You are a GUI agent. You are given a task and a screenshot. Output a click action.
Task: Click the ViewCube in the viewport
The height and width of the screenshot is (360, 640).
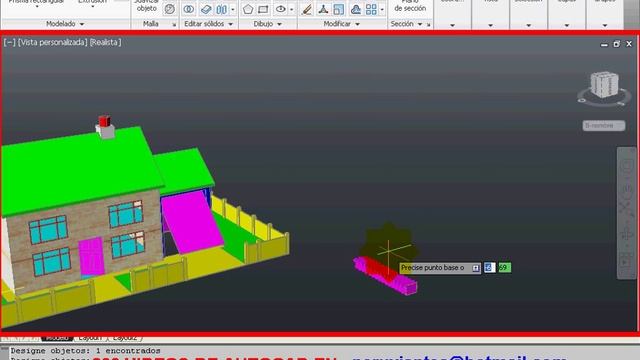pos(604,84)
